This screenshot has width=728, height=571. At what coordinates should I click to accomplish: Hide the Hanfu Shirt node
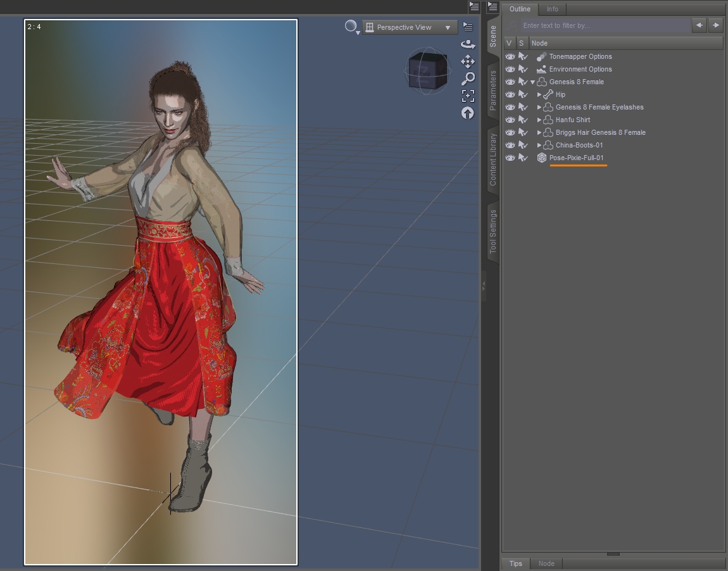tap(510, 120)
